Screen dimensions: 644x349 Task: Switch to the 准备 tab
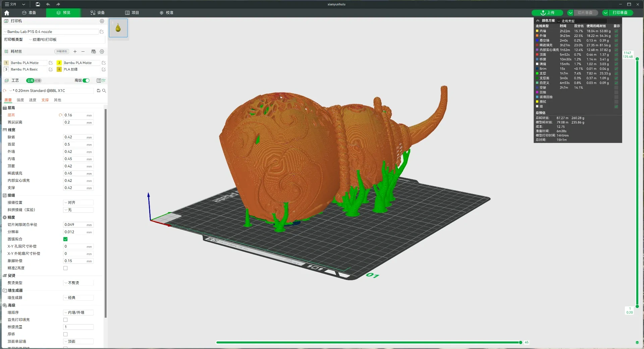coord(29,13)
